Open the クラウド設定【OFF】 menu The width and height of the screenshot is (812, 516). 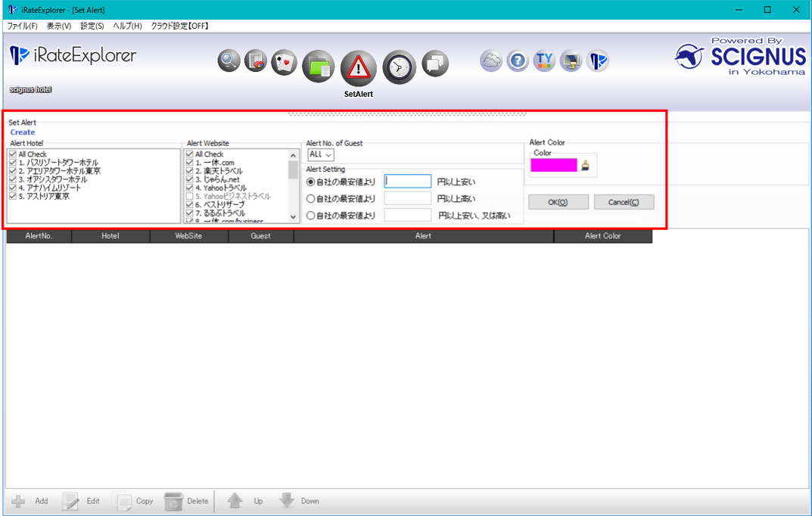pos(179,26)
